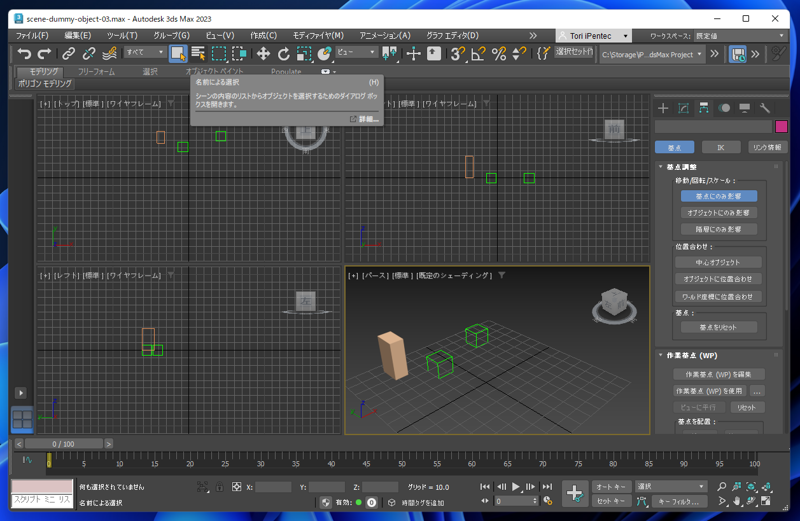Click Affect Hierarchy Only button
The width and height of the screenshot is (800, 521).
coord(718,229)
